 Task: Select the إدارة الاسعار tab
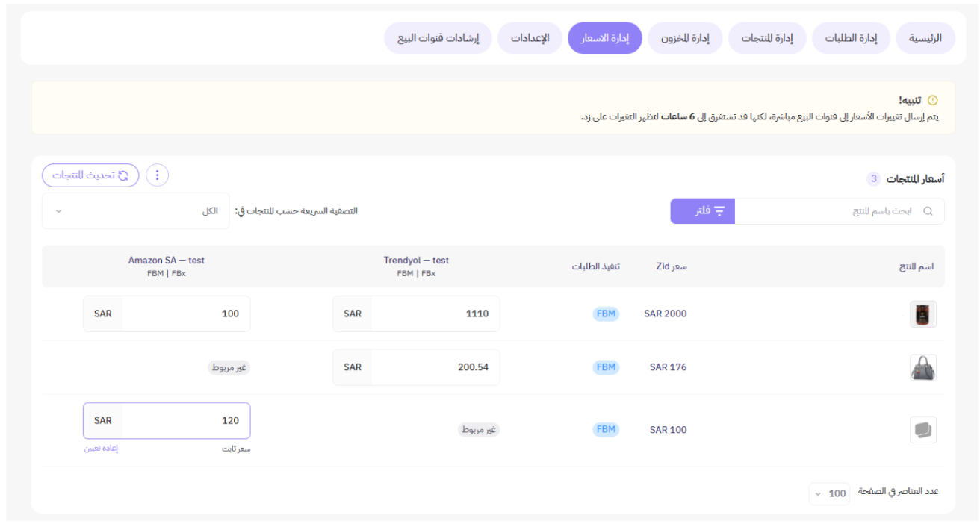(605, 38)
